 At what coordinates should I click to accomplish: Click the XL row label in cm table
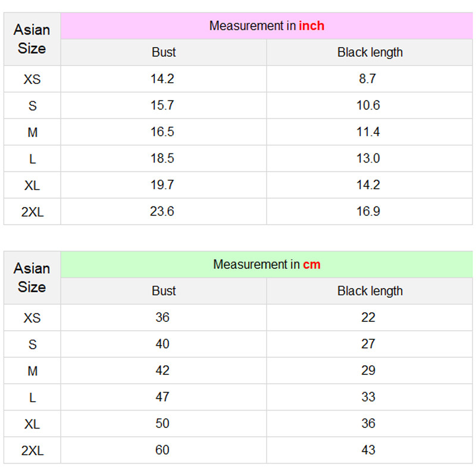pyautogui.click(x=32, y=424)
